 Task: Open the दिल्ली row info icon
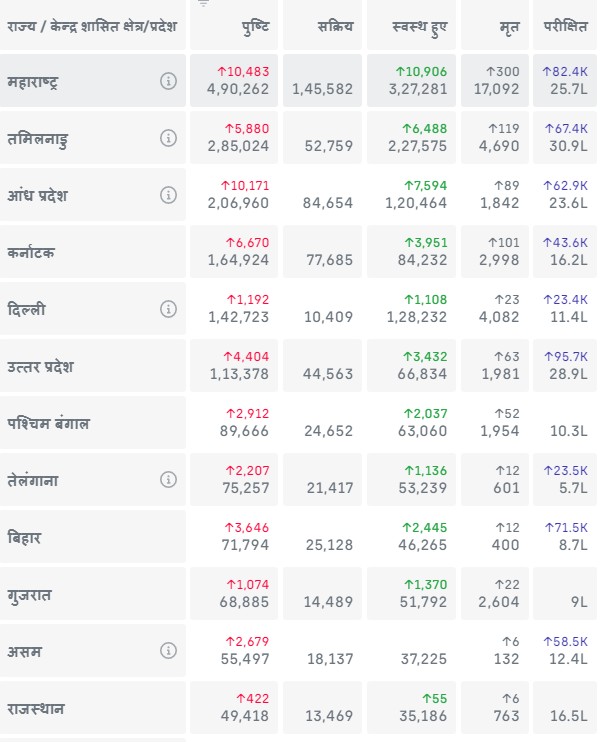point(168,309)
